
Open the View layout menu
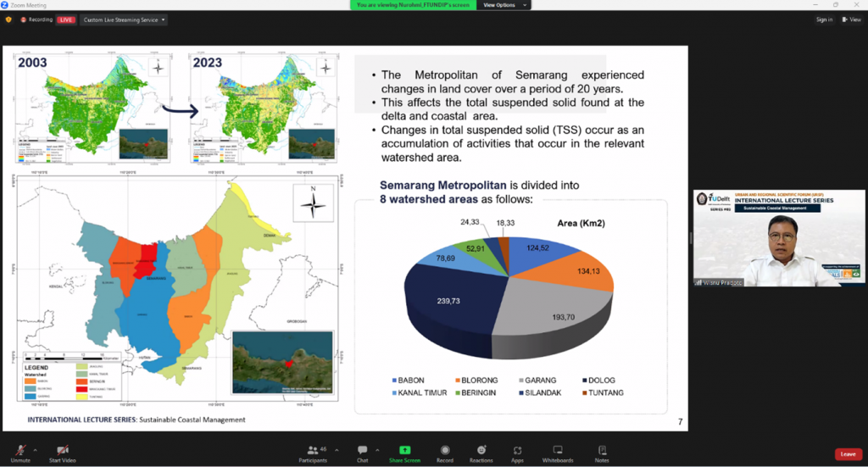tap(852, 19)
